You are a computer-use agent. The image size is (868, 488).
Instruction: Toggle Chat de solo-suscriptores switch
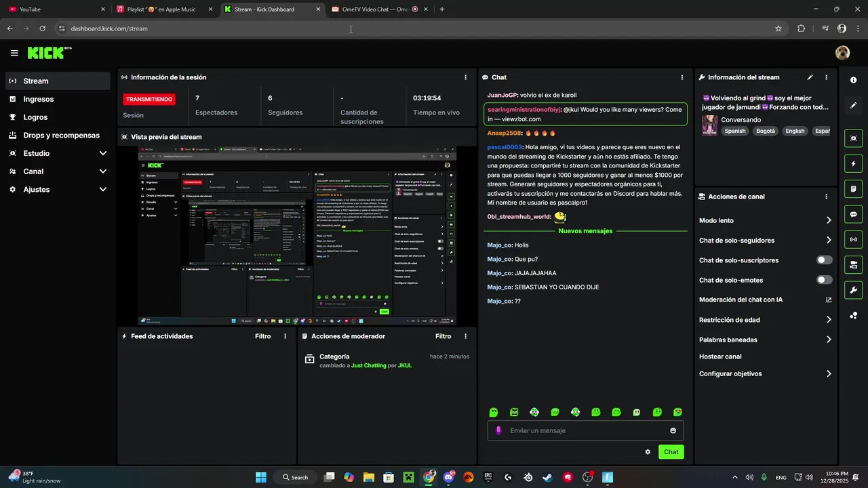(x=825, y=260)
